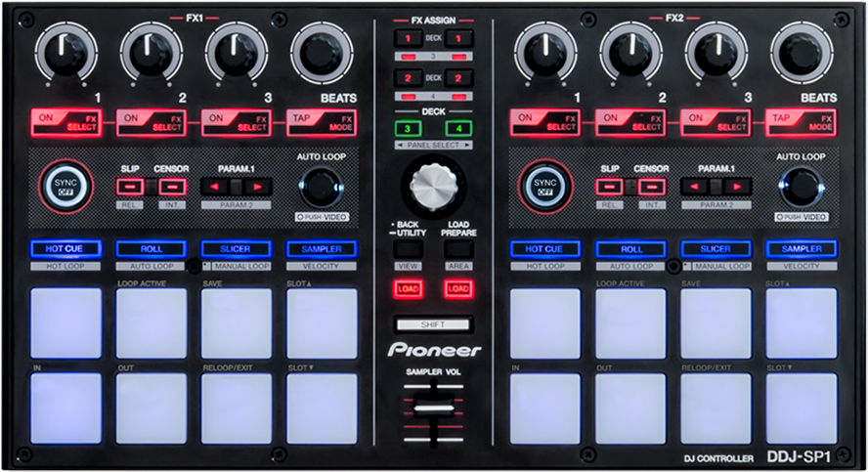Activate CENSOR on the left deck
The image size is (868, 472).
[x=172, y=187]
